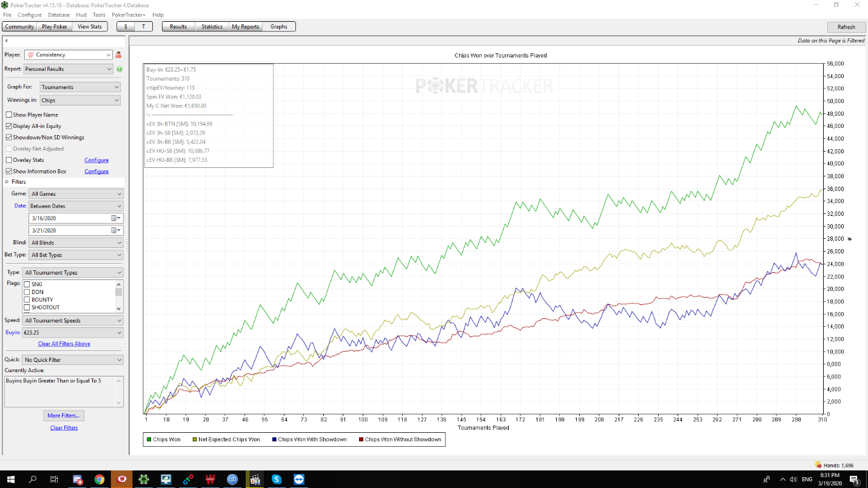
Task: Enable the Show Player Name checkbox
Action: point(8,115)
